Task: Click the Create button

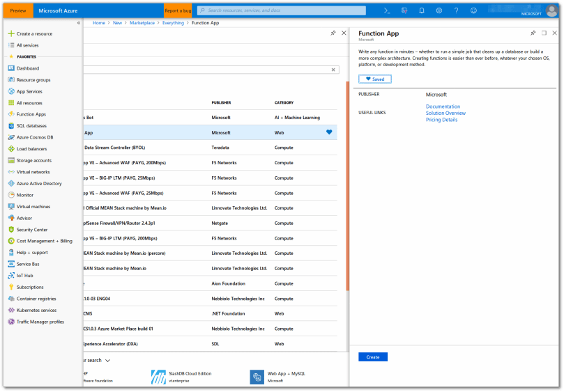Action: (373, 357)
